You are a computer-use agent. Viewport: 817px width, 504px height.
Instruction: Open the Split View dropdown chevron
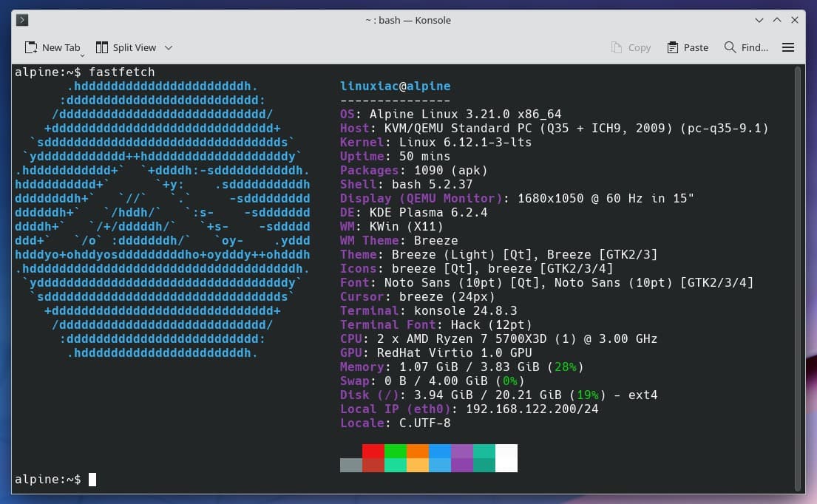pos(168,47)
